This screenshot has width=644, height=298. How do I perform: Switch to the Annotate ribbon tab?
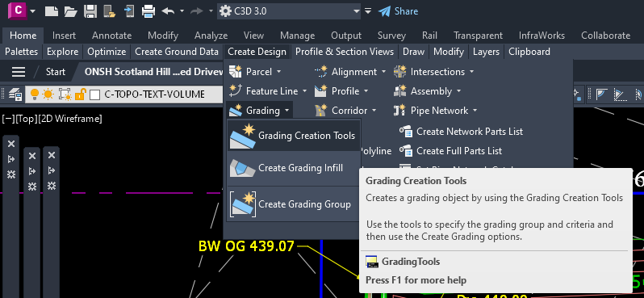[111, 36]
